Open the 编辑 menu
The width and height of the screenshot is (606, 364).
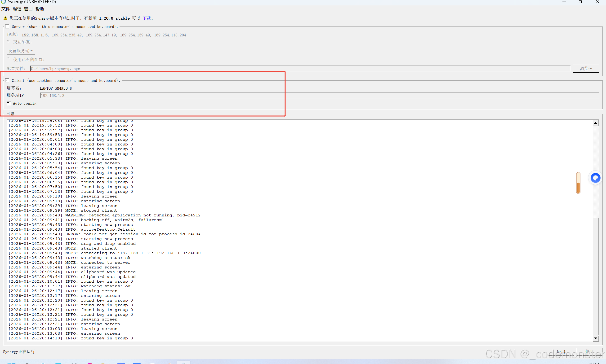pos(17,9)
